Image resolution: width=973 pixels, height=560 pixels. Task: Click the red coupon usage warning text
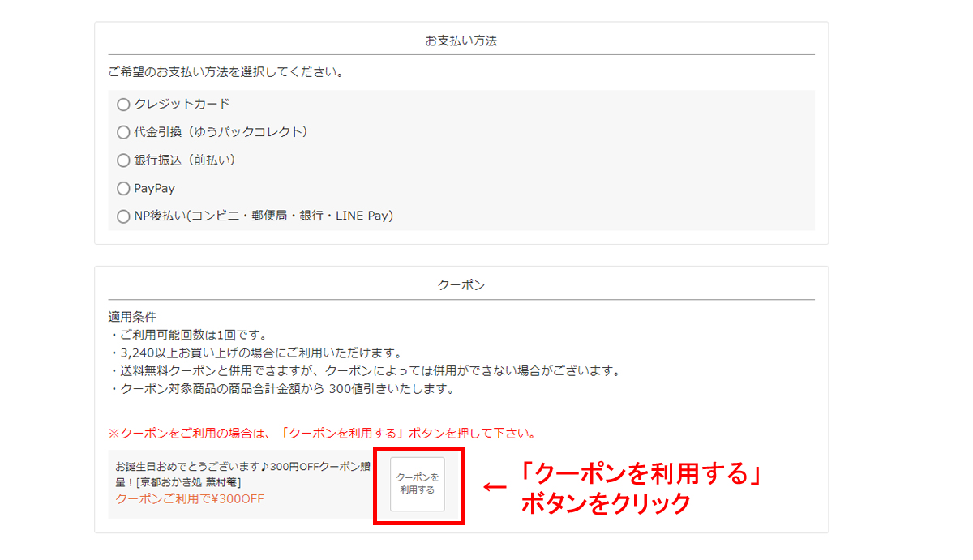pos(322,433)
